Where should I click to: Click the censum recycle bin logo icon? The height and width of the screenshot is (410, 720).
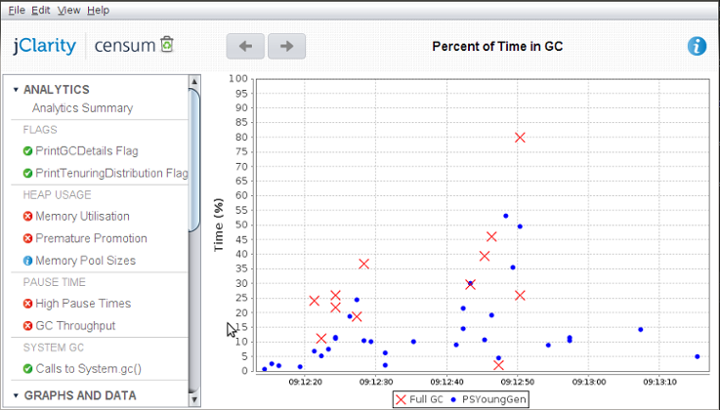pyautogui.click(x=167, y=44)
